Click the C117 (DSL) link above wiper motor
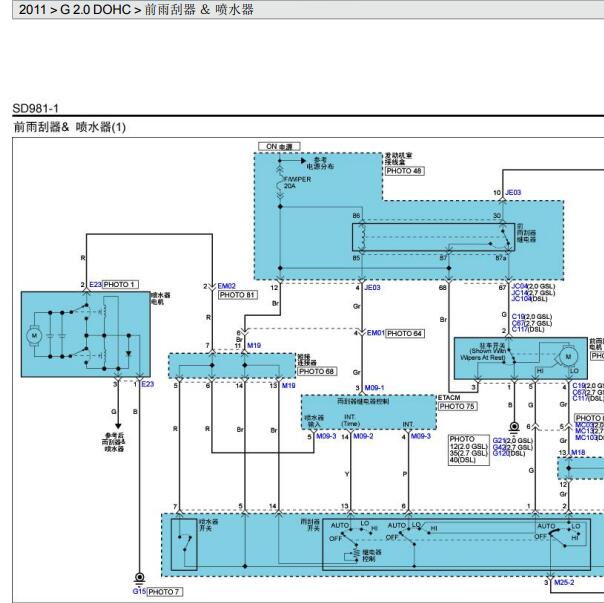This screenshot has height=603, width=604. tap(519, 329)
